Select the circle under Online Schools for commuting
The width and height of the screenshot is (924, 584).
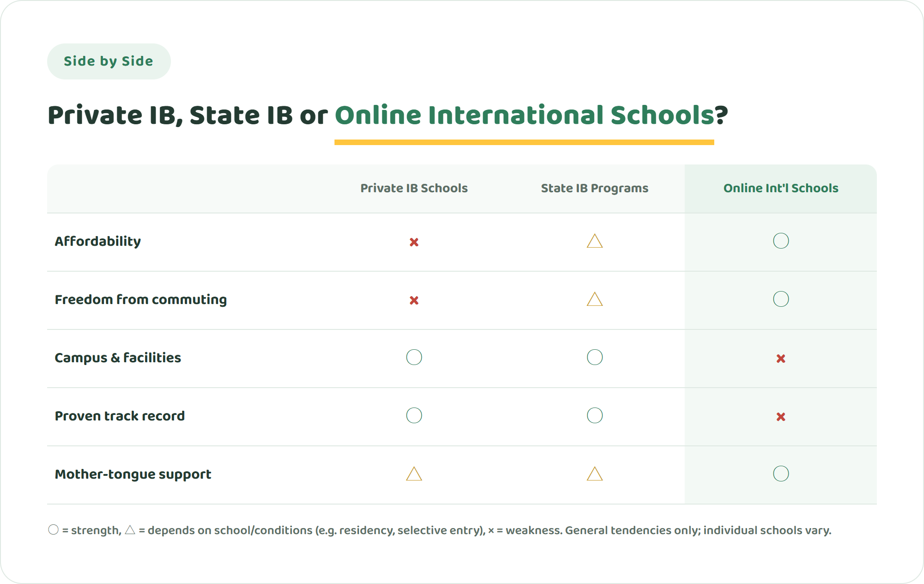point(781,299)
